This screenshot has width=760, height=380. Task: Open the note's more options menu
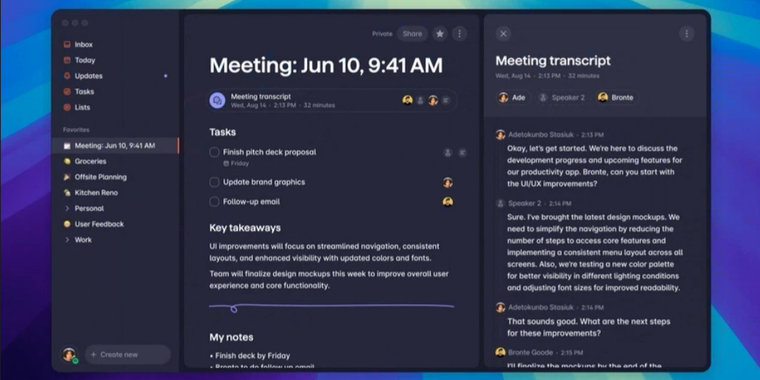pos(459,34)
